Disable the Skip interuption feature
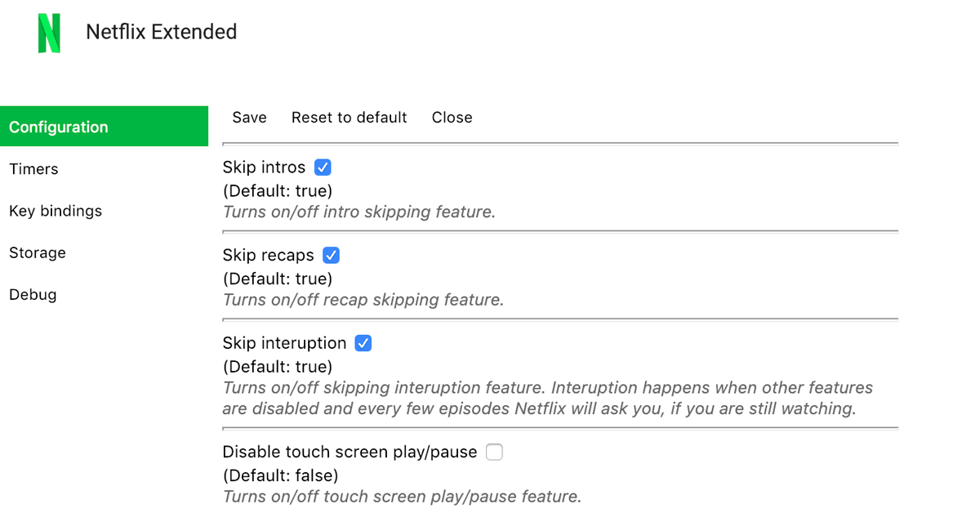This screenshot has height=513, width=980. click(x=363, y=343)
